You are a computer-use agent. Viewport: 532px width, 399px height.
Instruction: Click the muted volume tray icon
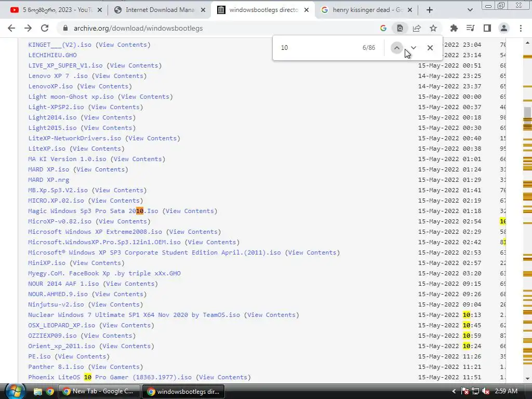click(486, 391)
